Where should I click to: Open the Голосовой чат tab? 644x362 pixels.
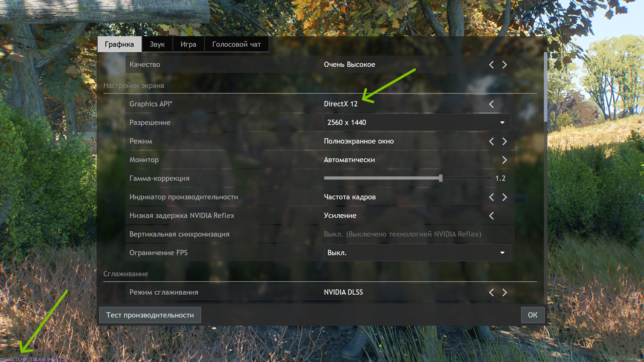point(236,44)
